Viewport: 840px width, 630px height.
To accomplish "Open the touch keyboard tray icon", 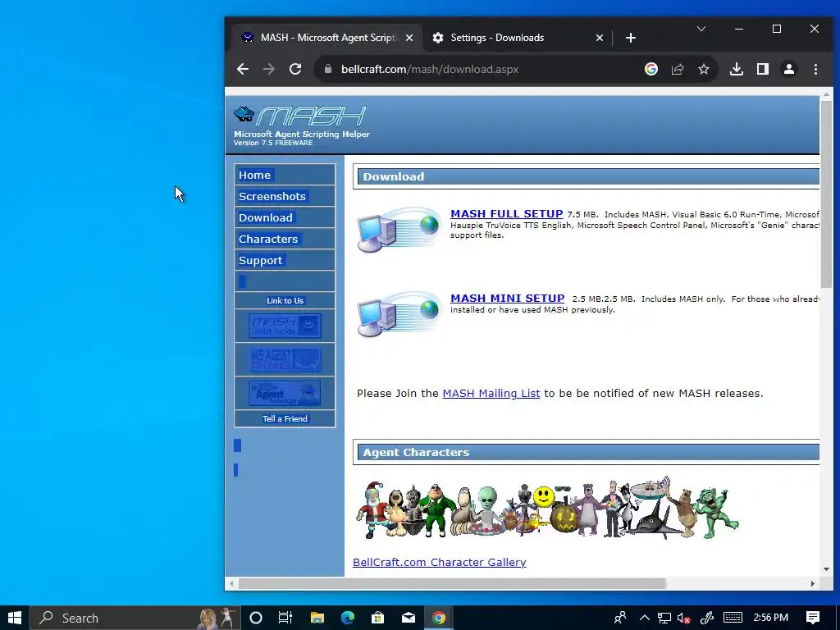I will 733,618.
